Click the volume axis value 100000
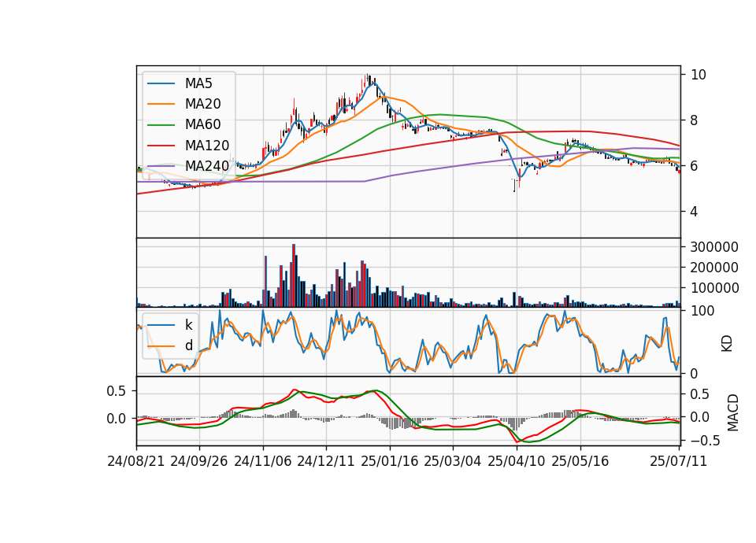This screenshot has height=543, width=756. point(714,288)
